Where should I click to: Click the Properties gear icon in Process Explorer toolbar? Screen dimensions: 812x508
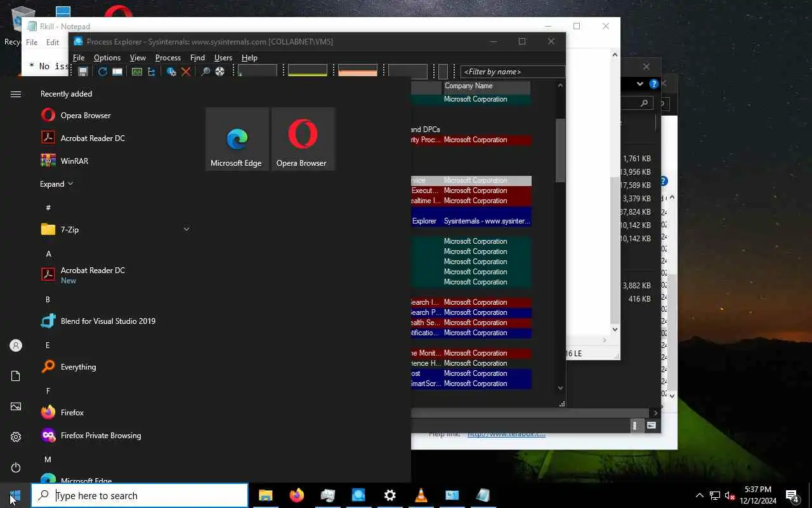pyautogui.click(x=171, y=72)
